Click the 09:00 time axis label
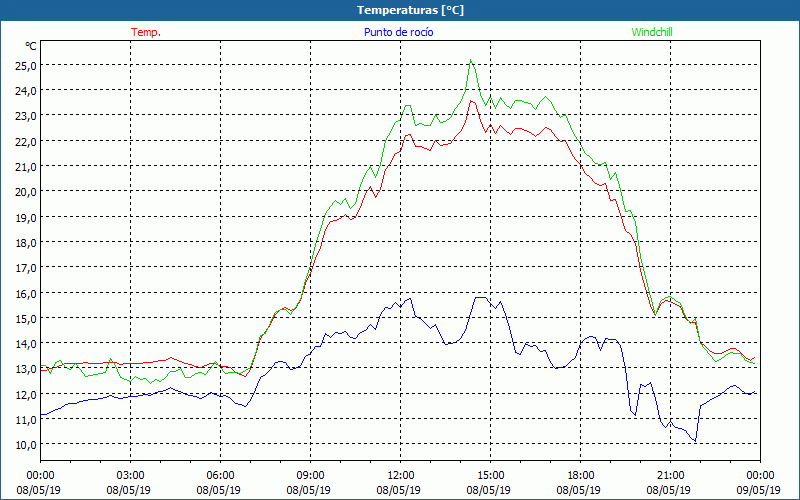Image resolution: width=800 pixels, height=500 pixels. pos(310,476)
